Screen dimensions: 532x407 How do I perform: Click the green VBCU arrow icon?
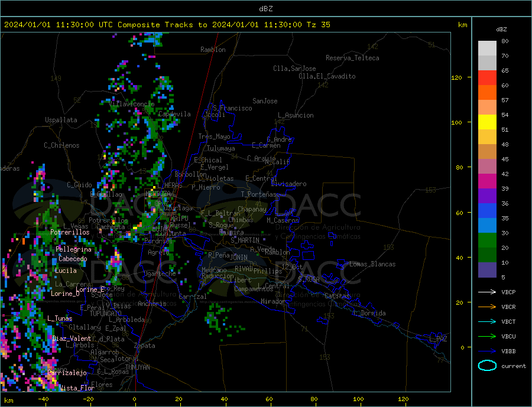coord(487,337)
